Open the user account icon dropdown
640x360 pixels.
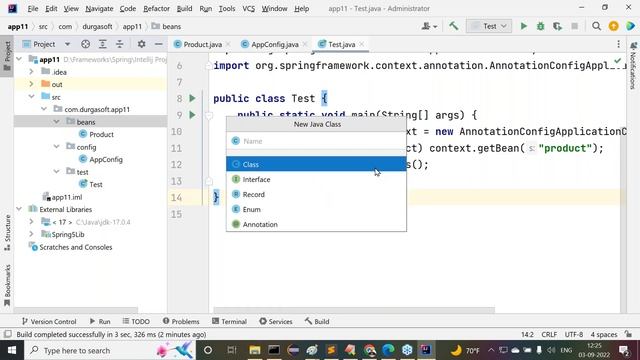click(x=429, y=26)
